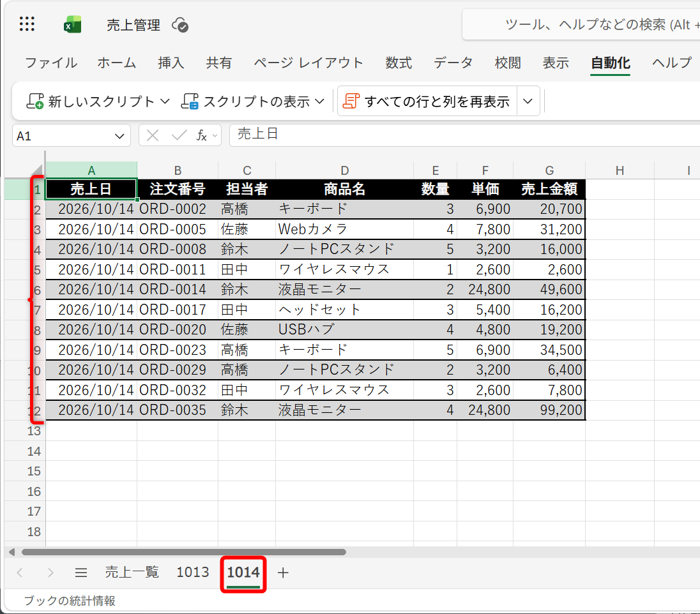Expand the 新しいスクリプト chevron
The height and width of the screenshot is (614, 700).
[165, 101]
